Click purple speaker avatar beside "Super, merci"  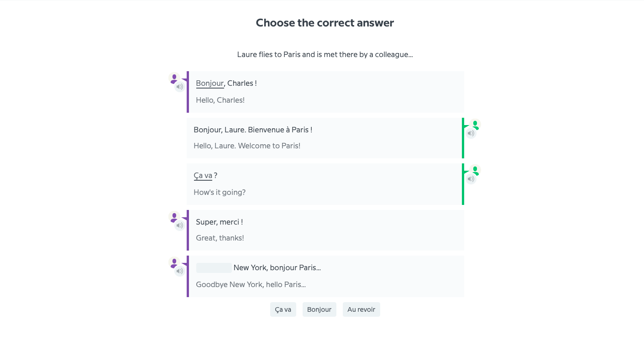pos(174,217)
